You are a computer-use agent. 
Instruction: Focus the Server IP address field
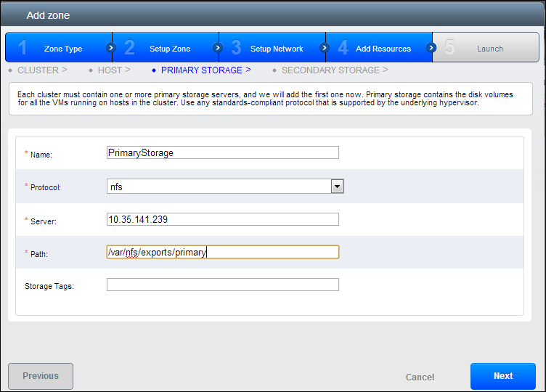pos(222,219)
